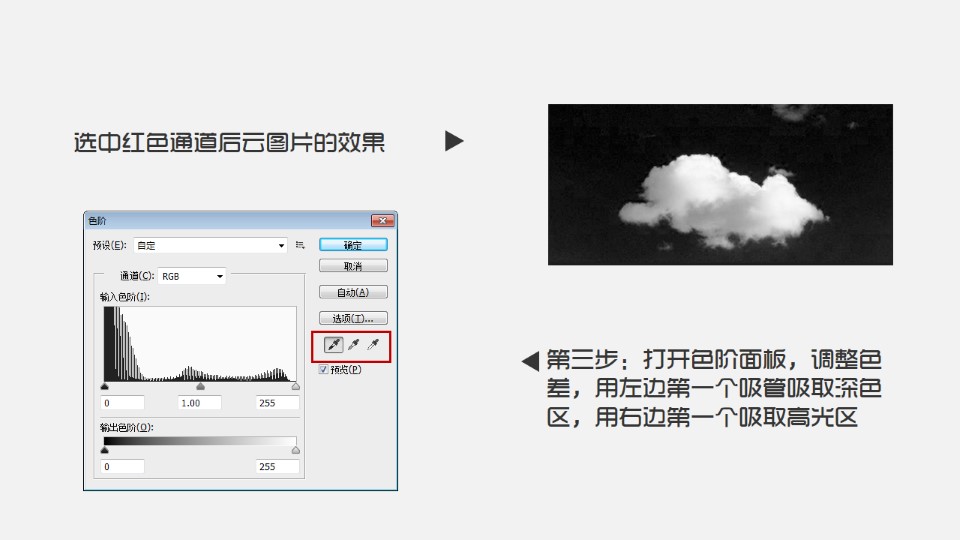Open the 通道 RGB channel dropdown
Image resolution: width=960 pixels, height=540 pixels.
click(x=219, y=276)
